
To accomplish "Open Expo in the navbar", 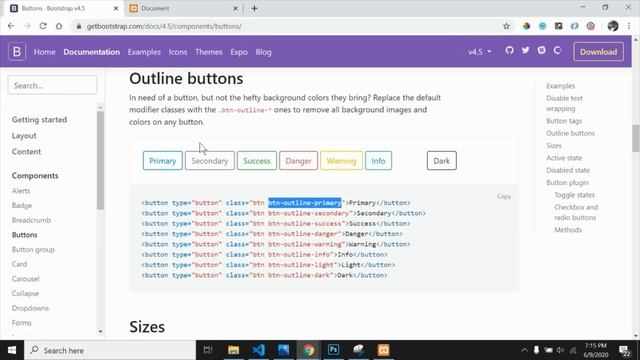I will (239, 52).
